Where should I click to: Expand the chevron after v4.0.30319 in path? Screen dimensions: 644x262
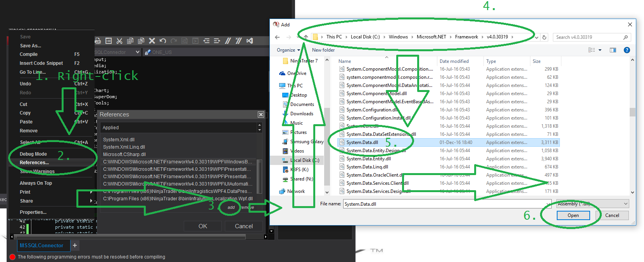click(x=512, y=37)
